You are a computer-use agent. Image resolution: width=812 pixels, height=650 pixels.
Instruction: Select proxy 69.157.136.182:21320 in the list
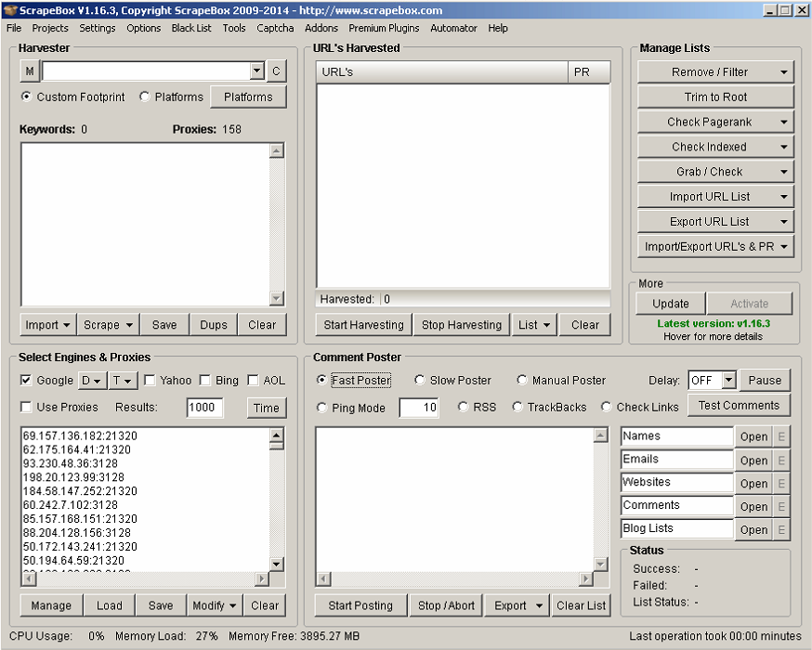80,435
